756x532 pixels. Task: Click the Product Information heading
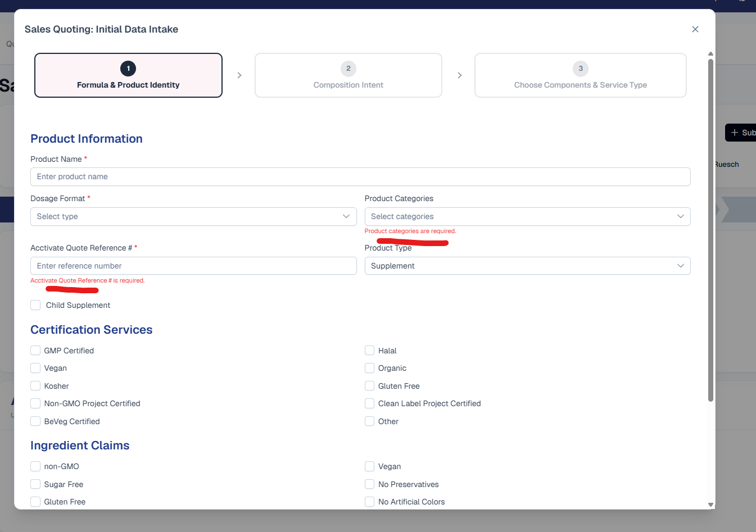[x=87, y=139]
